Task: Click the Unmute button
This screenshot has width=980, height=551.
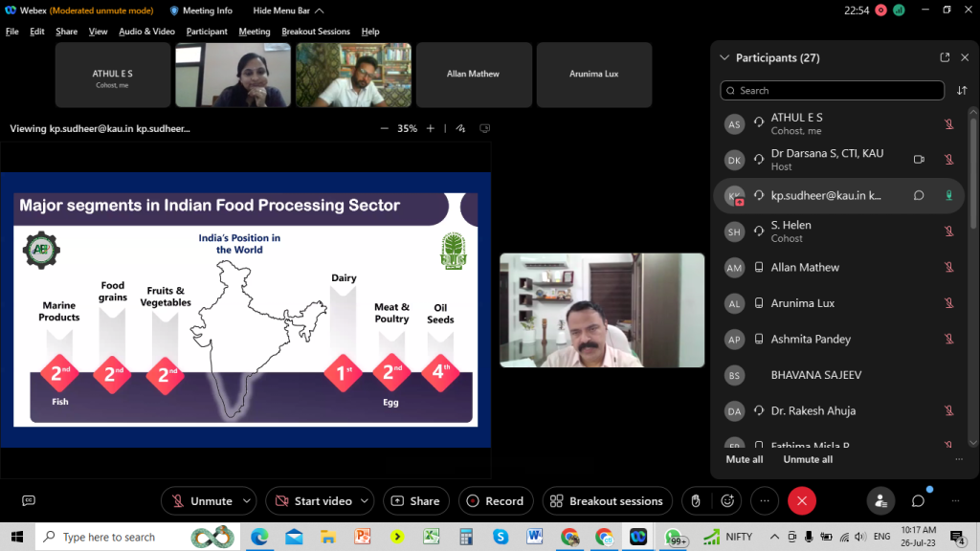Action: 201,501
